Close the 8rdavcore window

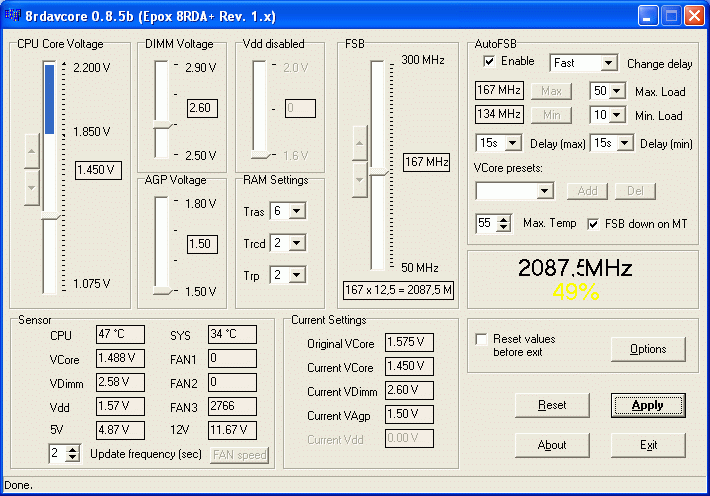pos(694,16)
